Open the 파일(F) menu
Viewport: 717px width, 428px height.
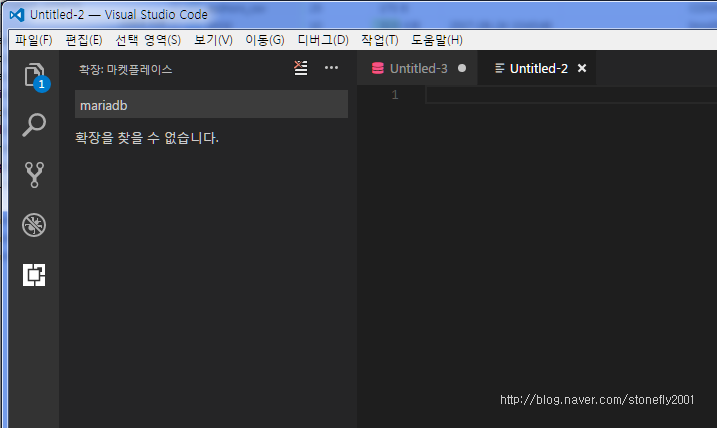(x=34, y=40)
